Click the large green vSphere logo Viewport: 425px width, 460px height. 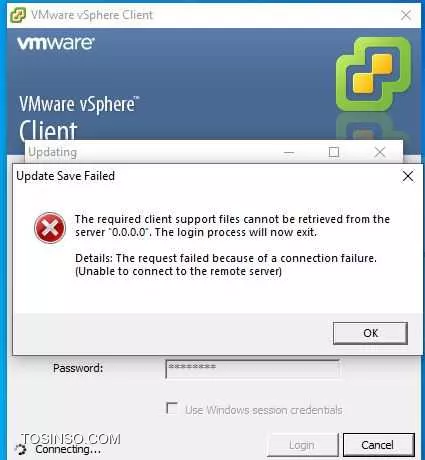click(373, 73)
